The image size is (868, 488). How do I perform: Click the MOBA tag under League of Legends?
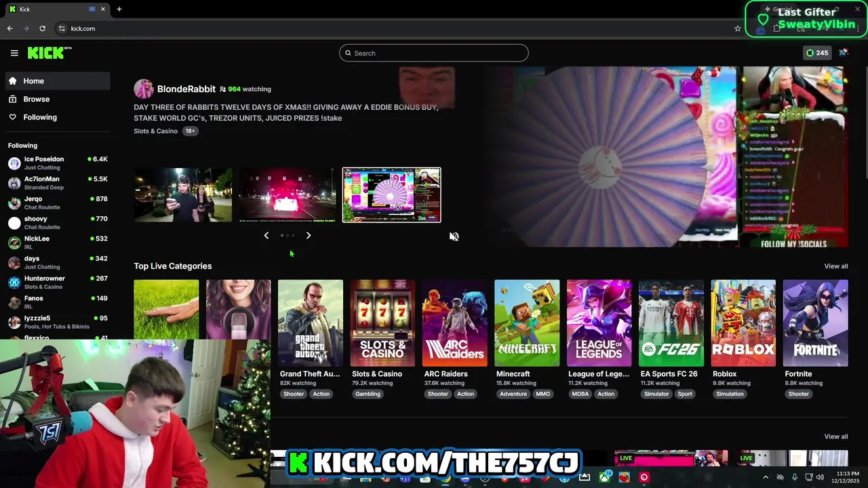[580, 394]
